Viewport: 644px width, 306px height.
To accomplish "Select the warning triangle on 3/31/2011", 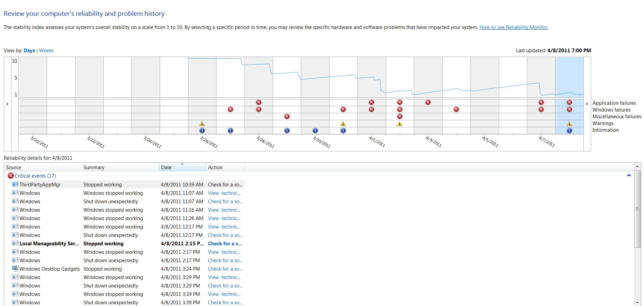I will [343, 124].
